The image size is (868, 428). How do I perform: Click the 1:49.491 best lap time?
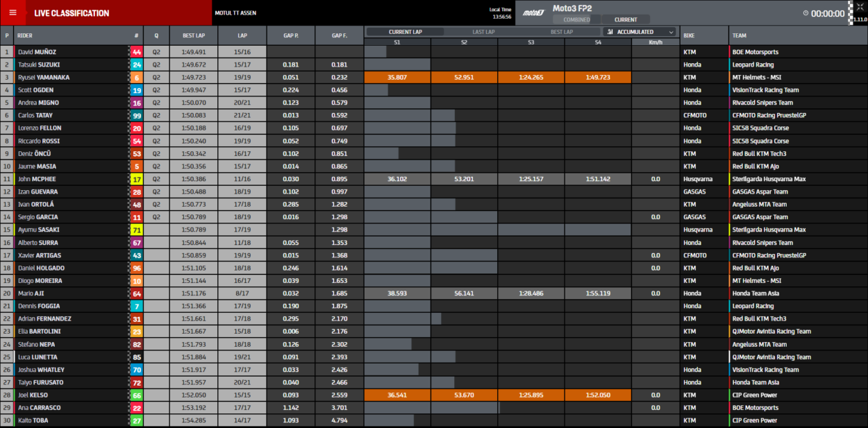point(194,52)
